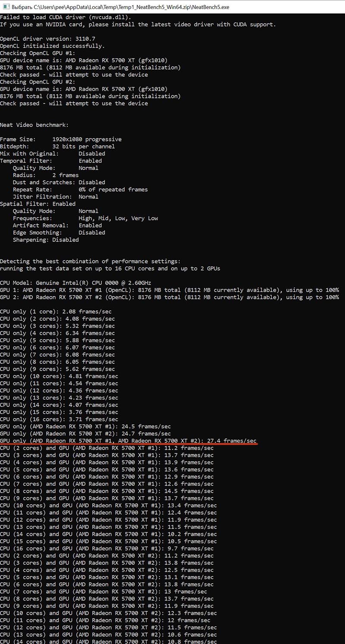Click the "Edge Smoothing: Disabled" line
The width and height of the screenshot is (345, 644).
point(59,233)
